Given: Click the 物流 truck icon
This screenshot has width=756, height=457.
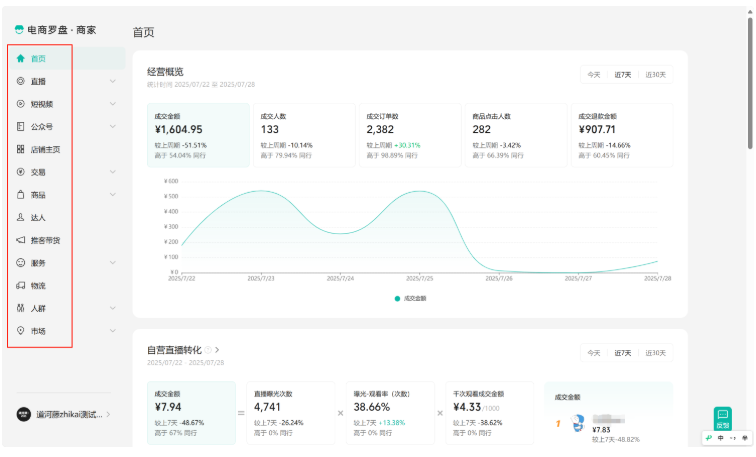Looking at the screenshot, I should tap(21, 285).
